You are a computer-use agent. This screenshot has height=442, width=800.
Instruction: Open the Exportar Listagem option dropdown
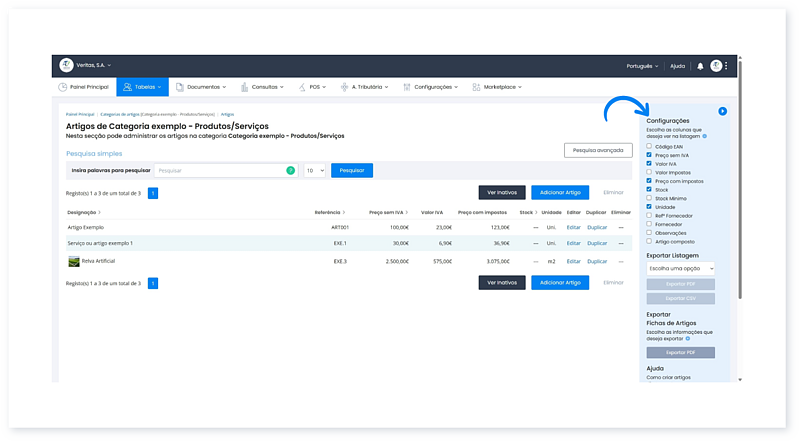[680, 268]
